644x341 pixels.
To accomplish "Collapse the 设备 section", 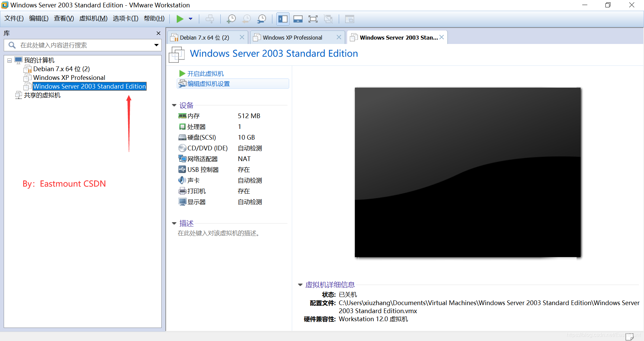I will click(x=174, y=105).
